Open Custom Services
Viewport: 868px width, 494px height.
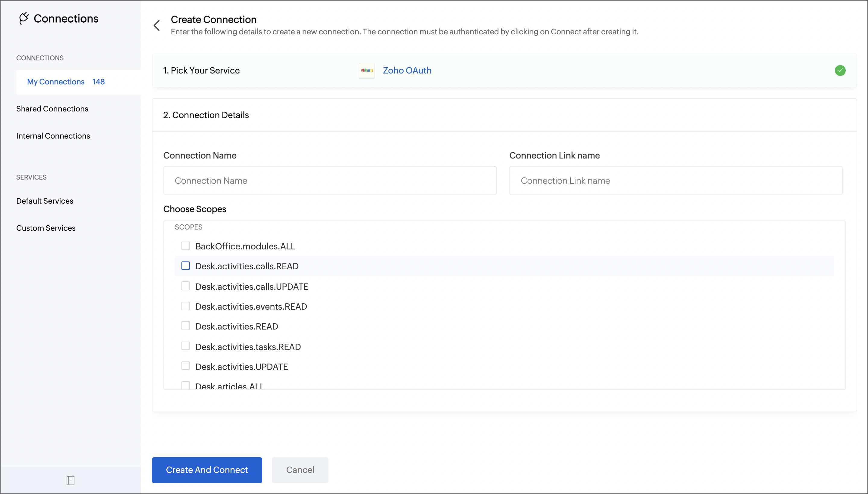(x=46, y=228)
